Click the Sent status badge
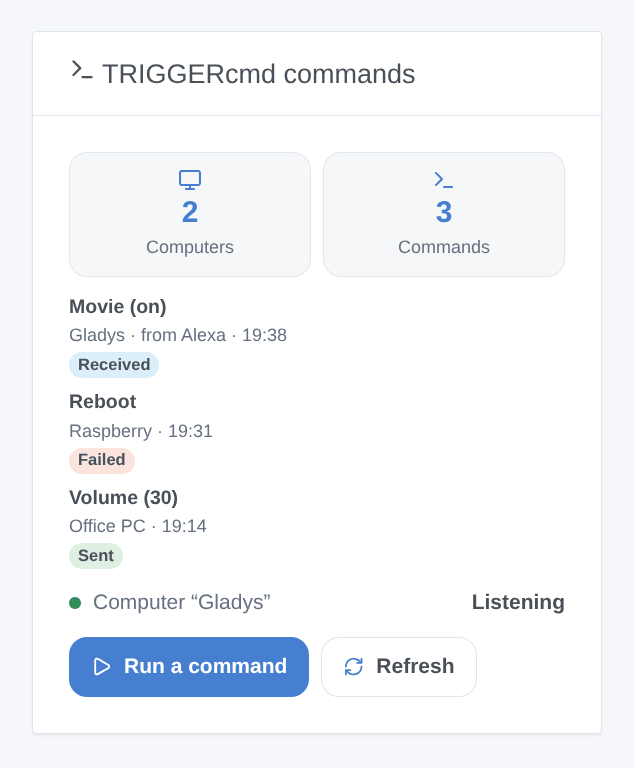The height and width of the screenshot is (768, 634). pos(96,556)
